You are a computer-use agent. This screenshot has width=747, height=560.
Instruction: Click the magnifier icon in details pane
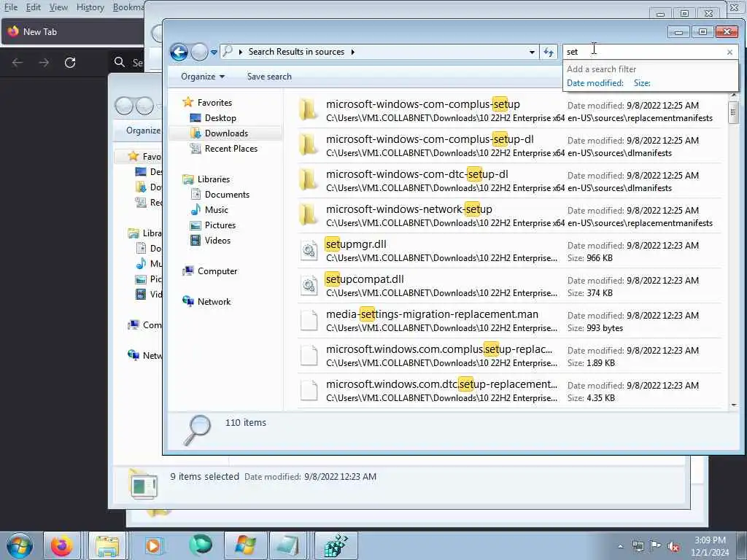[x=197, y=429]
